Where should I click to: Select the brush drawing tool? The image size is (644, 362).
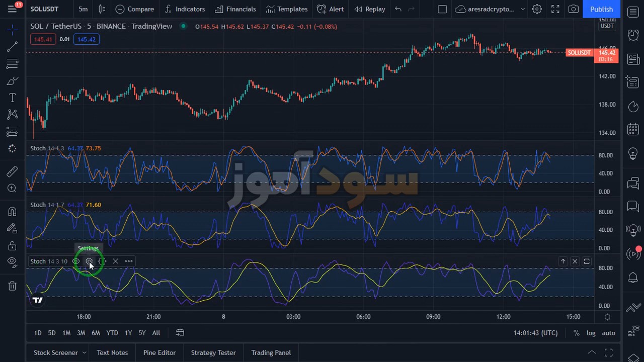click(x=12, y=81)
